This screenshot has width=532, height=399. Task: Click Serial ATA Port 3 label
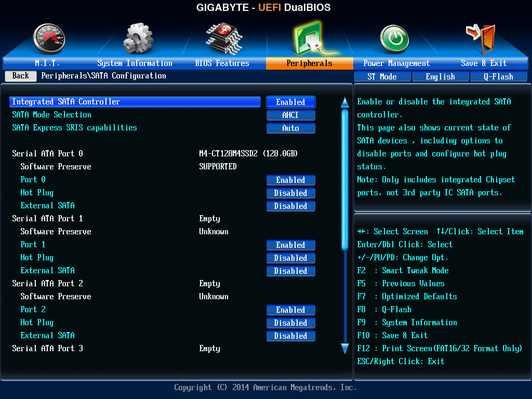47,349
